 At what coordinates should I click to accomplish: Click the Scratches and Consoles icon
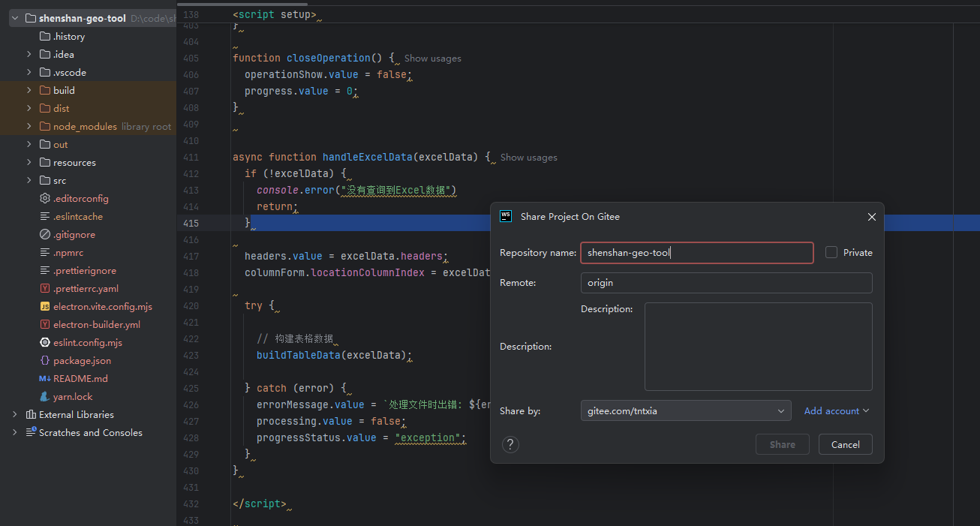(31, 433)
